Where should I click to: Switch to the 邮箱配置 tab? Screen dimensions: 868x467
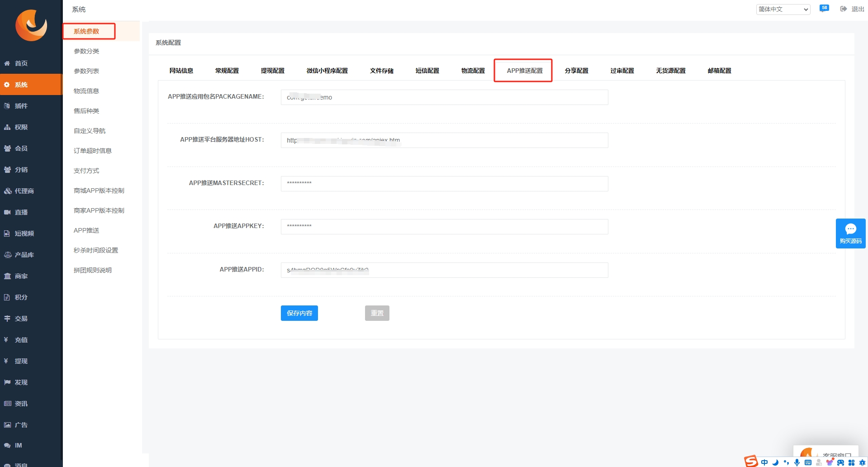click(x=720, y=71)
